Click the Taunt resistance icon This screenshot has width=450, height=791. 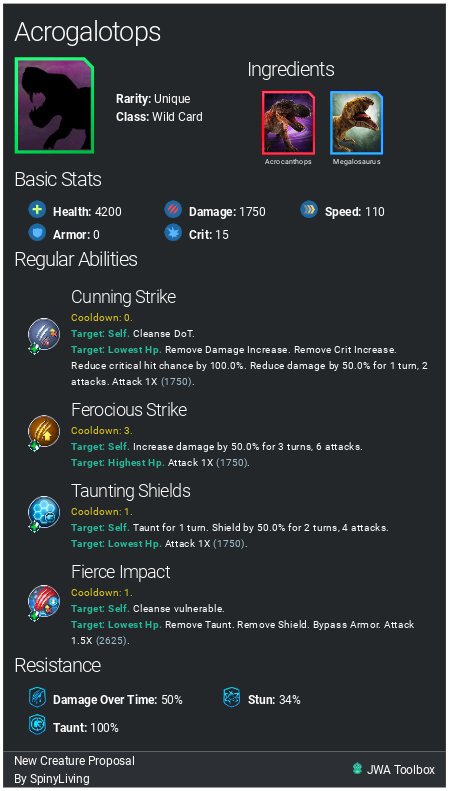pos(37,726)
